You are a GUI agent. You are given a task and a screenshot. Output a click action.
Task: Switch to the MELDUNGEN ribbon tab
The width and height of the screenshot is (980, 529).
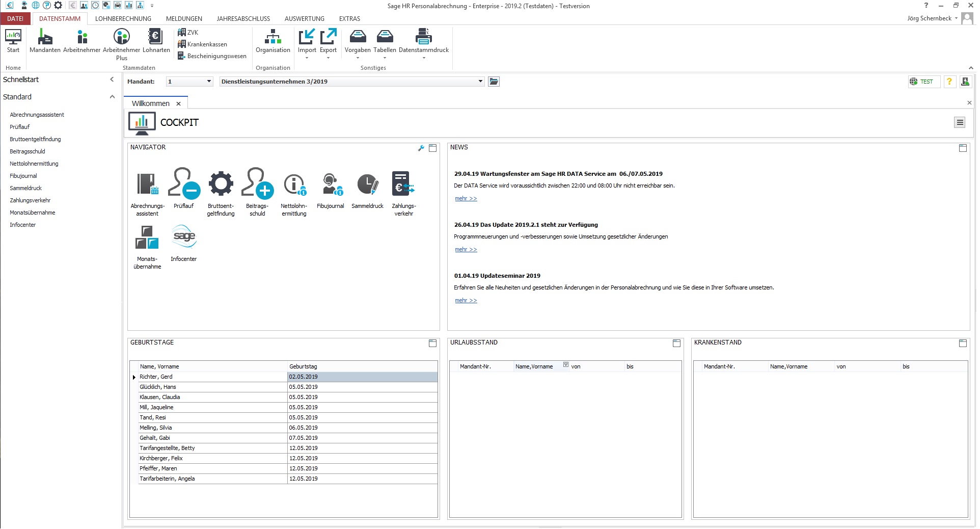coord(184,18)
